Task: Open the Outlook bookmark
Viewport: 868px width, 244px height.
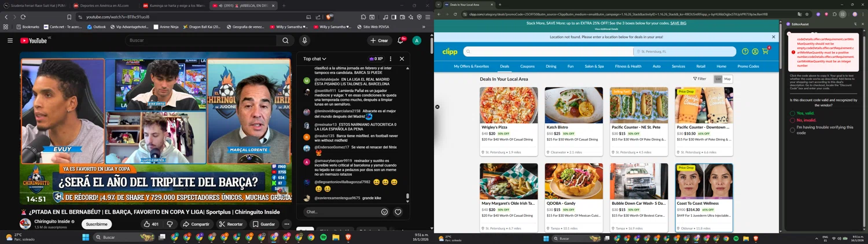Action: [96, 27]
